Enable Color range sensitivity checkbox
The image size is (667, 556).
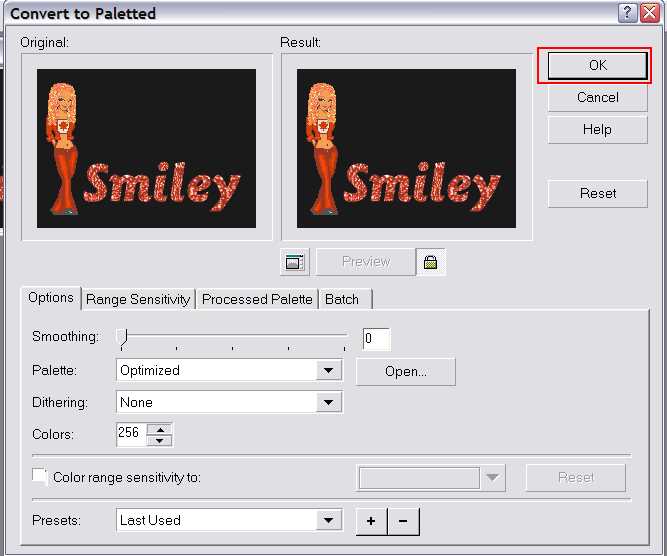(x=40, y=477)
